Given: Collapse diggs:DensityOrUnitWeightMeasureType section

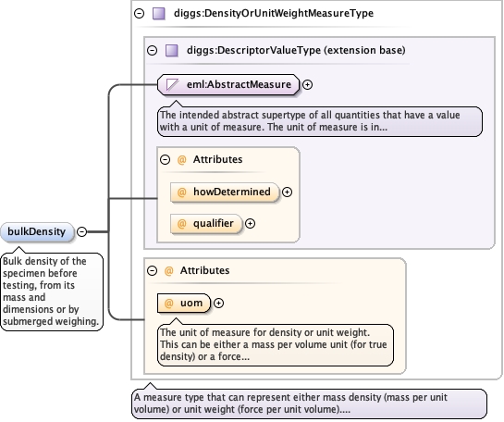Looking at the screenshot, I should 140,13.
